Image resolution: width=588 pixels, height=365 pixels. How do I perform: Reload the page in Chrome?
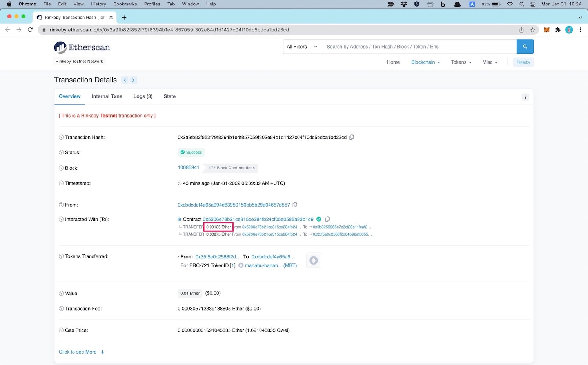point(30,30)
